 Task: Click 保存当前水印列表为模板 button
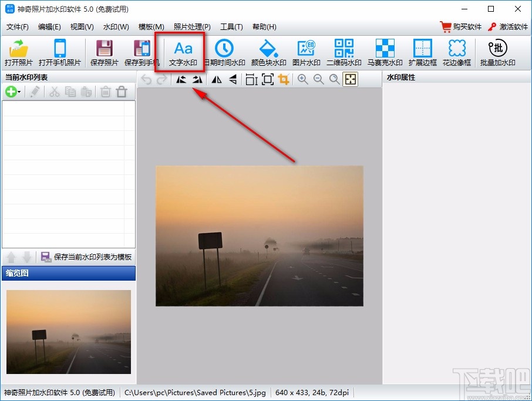click(x=86, y=257)
